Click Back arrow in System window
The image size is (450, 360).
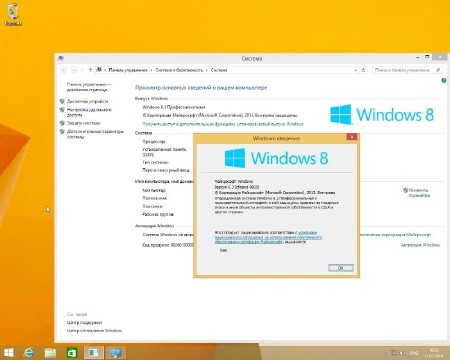click(x=64, y=70)
